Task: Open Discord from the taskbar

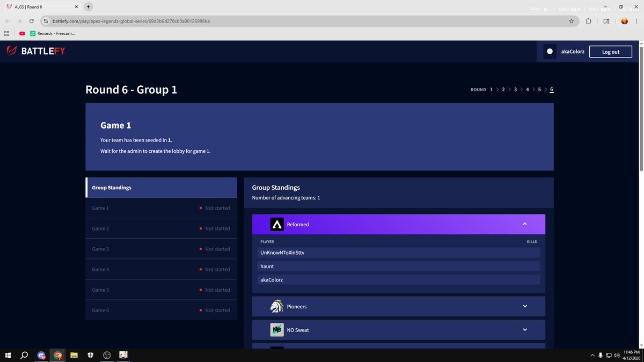Action: tap(41, 355)
